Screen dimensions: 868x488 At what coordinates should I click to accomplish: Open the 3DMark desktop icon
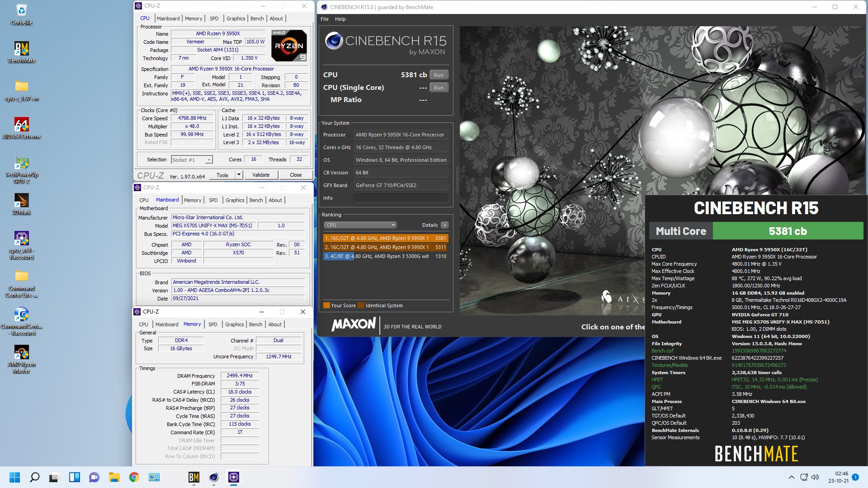[x=21, y=204]
